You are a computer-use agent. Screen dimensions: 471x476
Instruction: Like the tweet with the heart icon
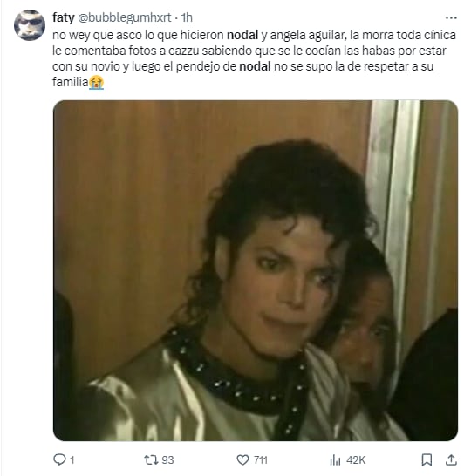point(242,460)
